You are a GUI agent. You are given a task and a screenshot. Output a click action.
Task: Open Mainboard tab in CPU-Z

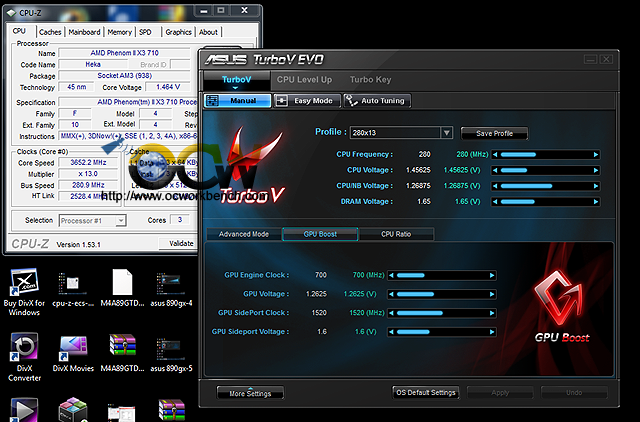coord(84,32)
